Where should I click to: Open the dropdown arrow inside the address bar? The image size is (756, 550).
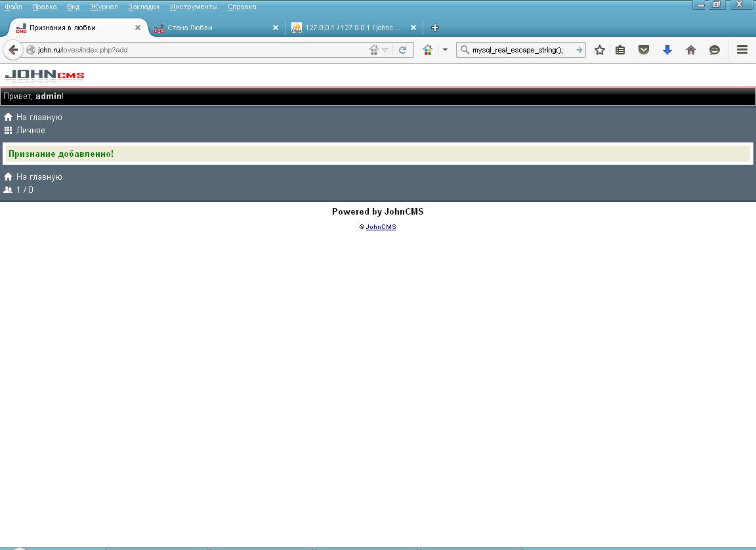[x=385, y=50]
